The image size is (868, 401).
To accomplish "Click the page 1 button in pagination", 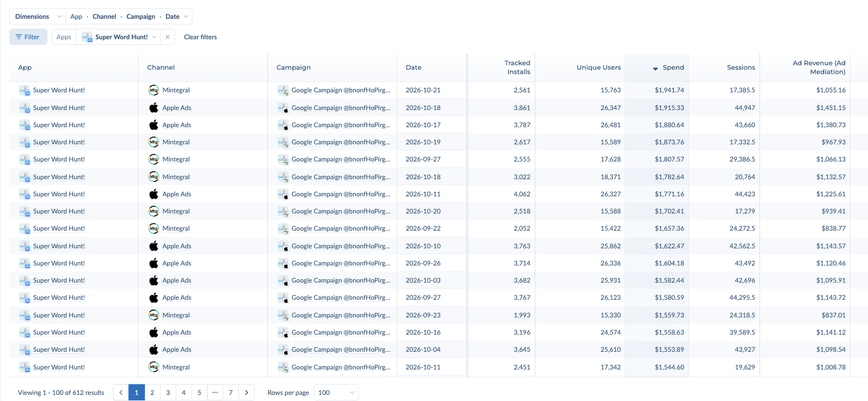I will tap(136, 393).
